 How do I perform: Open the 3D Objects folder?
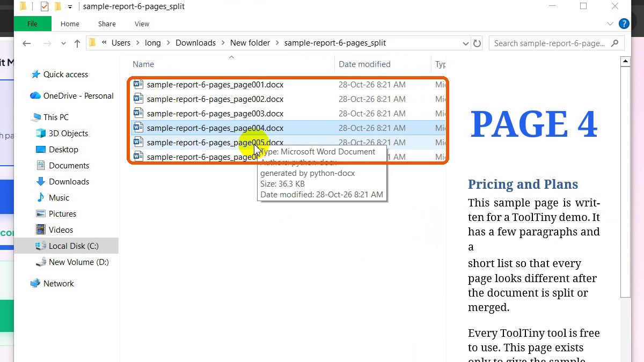coord(68,134)
